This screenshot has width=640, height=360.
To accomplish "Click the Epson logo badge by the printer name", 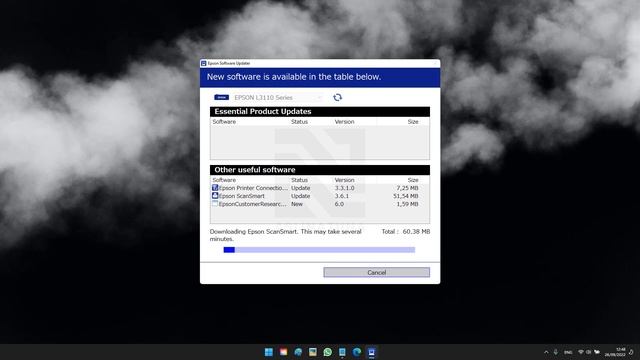I will click(x=222, y=98).
